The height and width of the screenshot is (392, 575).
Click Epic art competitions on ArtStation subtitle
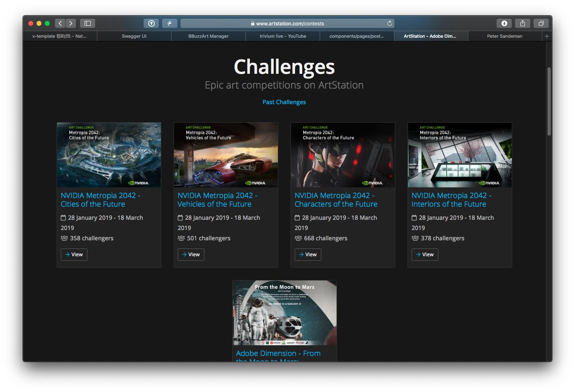(284, 85)
